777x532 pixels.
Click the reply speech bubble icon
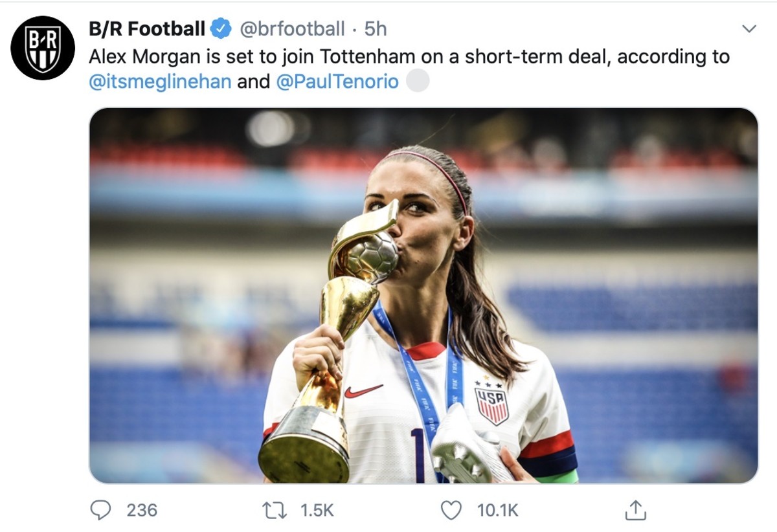pyautogui.click(x=100, y=510)
